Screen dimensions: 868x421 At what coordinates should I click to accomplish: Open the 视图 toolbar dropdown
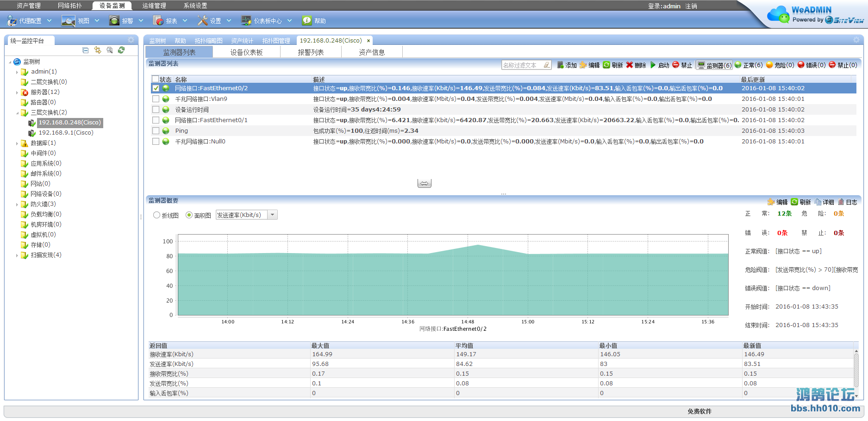click(97, 21)
